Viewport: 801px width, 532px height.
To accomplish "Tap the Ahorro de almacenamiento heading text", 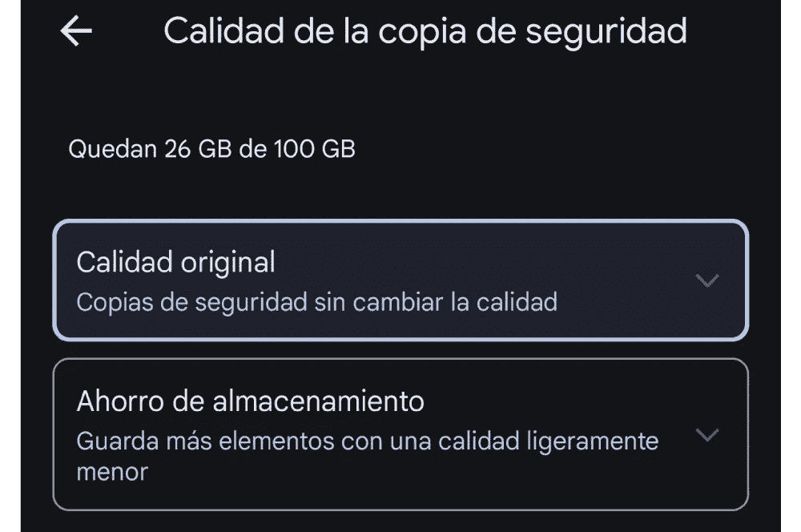I will [x=250, y=401].
